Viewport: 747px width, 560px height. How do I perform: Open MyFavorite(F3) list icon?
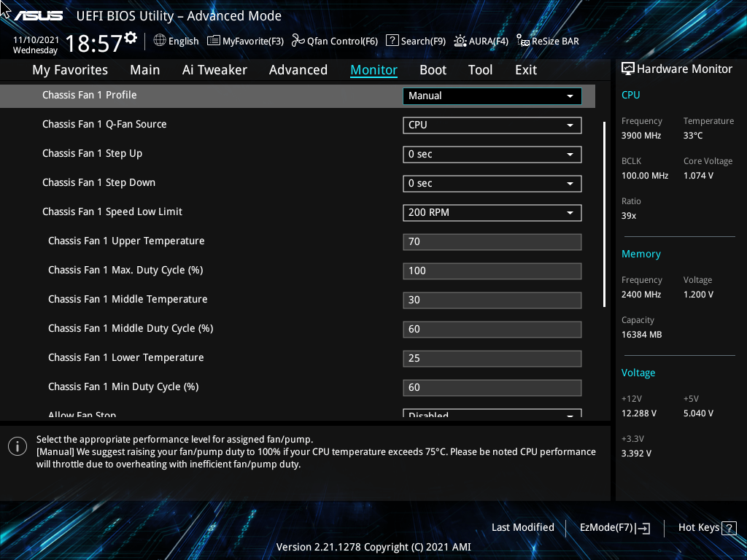click(214, 41)
